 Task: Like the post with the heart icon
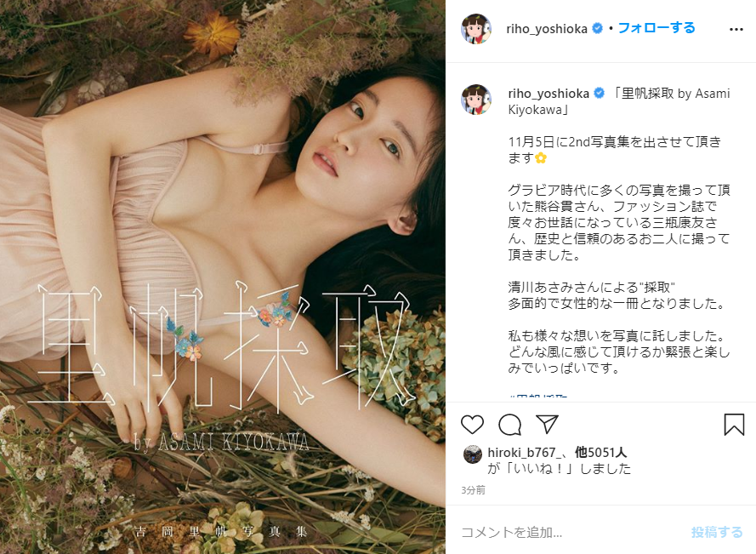(x=472, y=425)
